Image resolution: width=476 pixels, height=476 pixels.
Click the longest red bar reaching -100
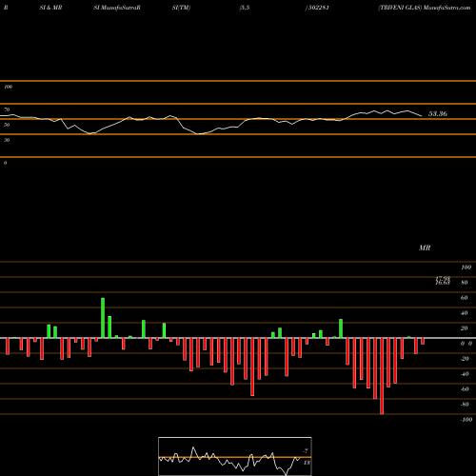coord(382,376)
